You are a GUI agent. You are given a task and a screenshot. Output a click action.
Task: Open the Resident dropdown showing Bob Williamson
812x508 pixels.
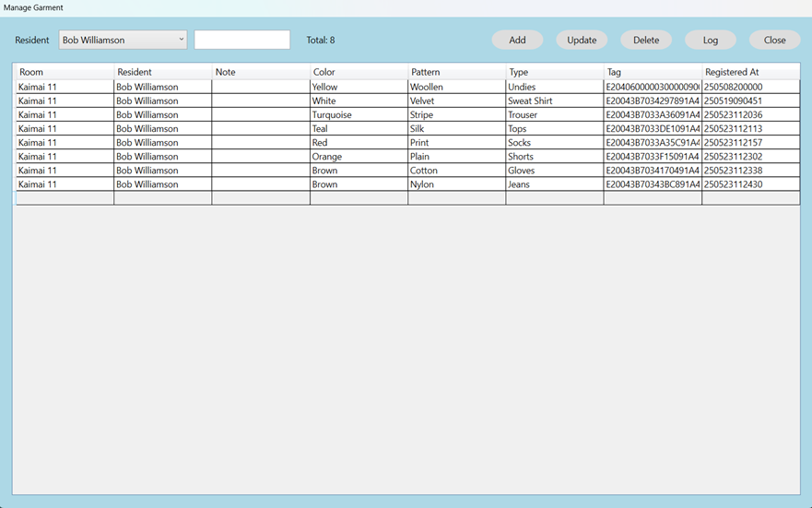[123, 41]
